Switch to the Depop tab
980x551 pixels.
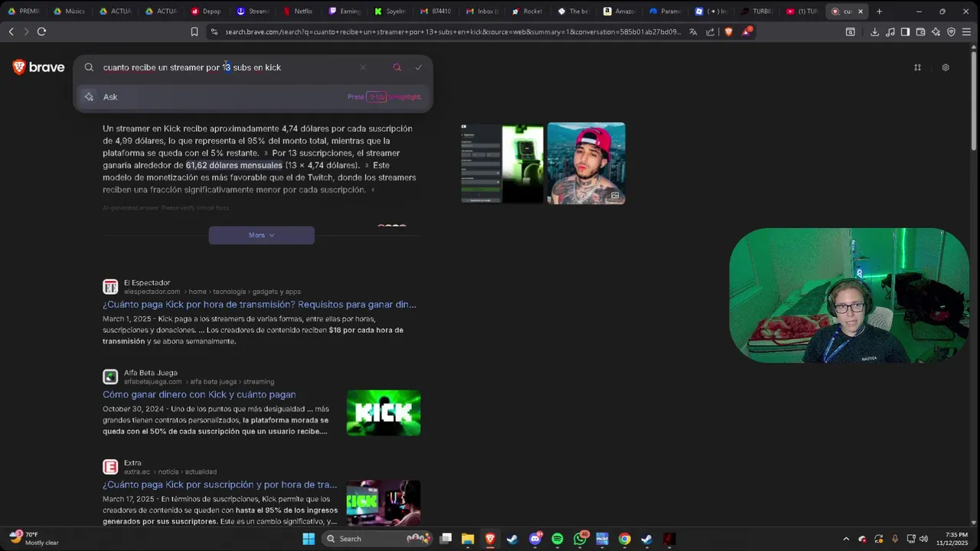pos(205,11)
